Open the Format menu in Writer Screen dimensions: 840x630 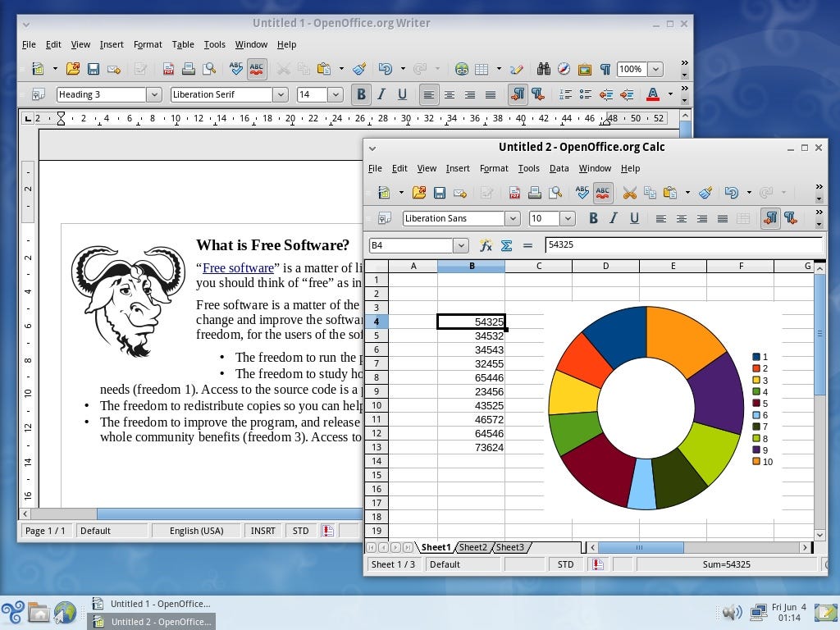[x=148, y=44]
